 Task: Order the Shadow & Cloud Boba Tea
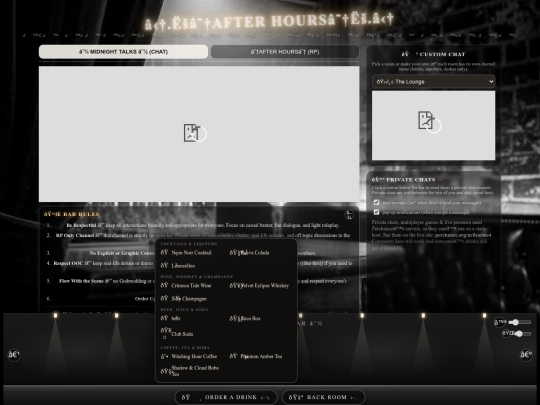190,371
